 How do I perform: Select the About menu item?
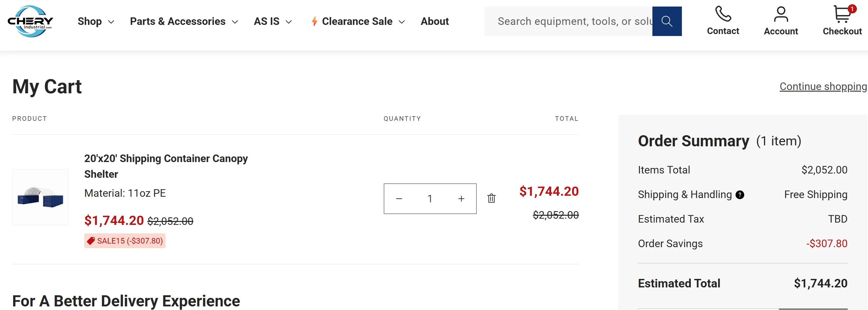pos(434,21)
